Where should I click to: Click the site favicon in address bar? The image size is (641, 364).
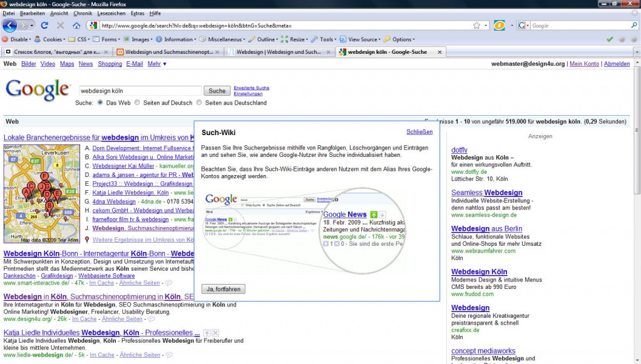coord(93,25)
